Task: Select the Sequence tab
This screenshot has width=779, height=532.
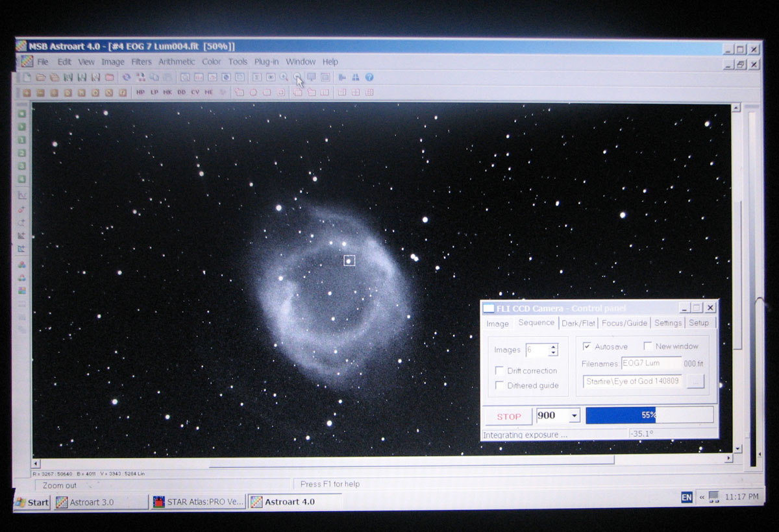Action: (x=536, y=322)
